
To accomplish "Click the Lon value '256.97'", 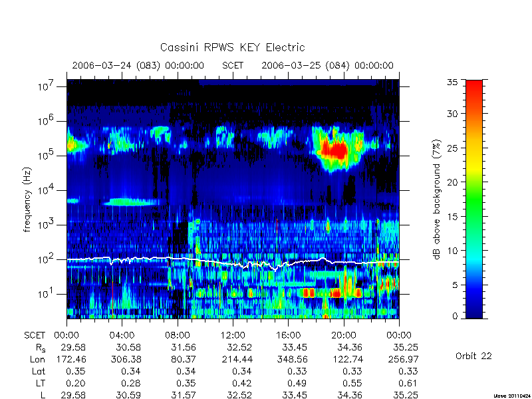I will (403, 359).
